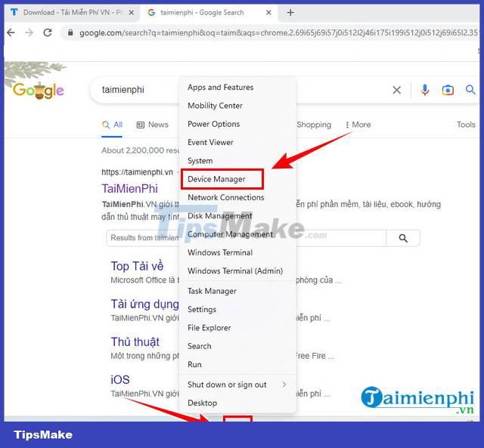
Task: Choose Mobility Center in context menu
Action: pyautogui.click(x=215, y=106)
